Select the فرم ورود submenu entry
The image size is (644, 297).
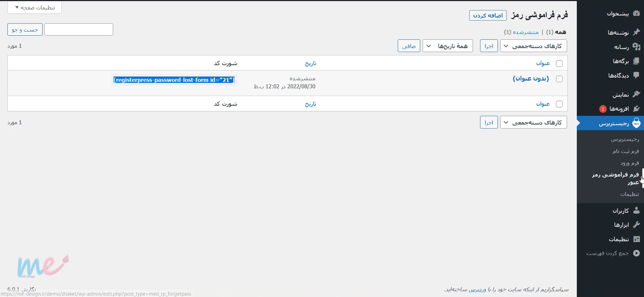coord(630,163)
